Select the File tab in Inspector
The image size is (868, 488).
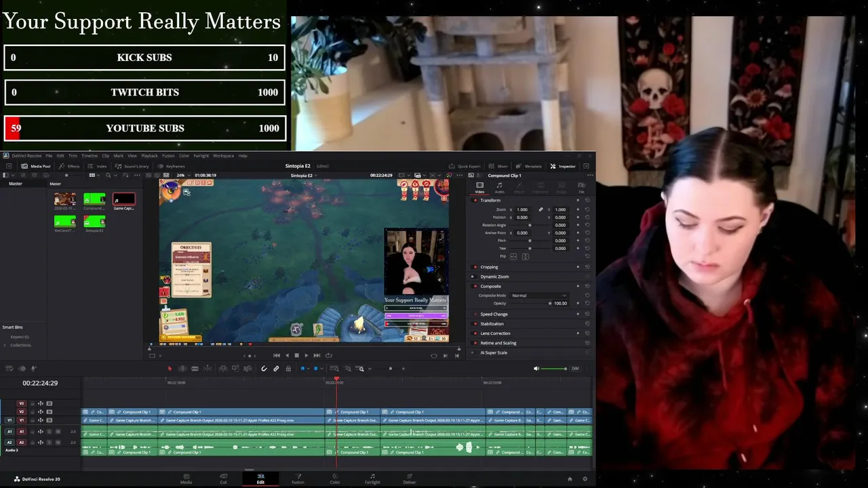point(581,187)
